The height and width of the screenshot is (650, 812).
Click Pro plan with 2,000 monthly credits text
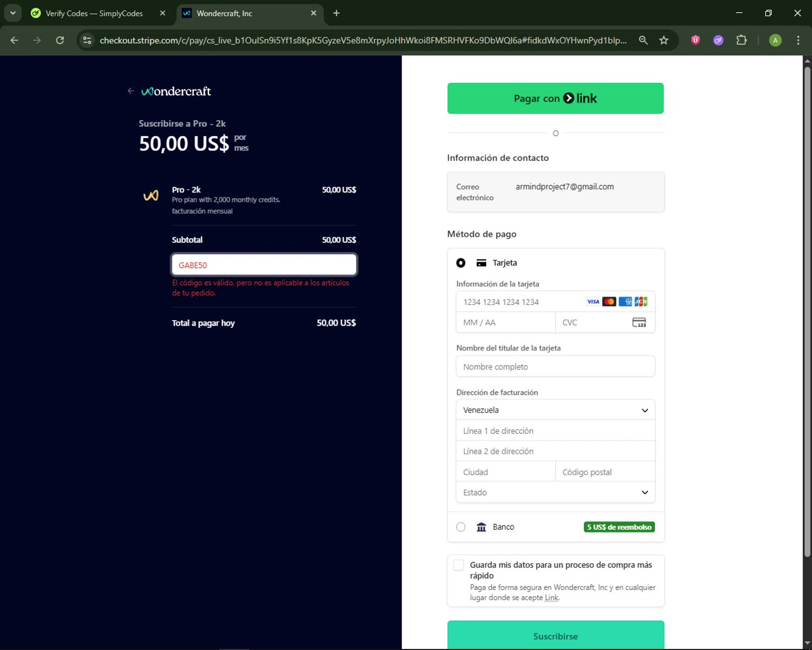(x=226, y=199)
